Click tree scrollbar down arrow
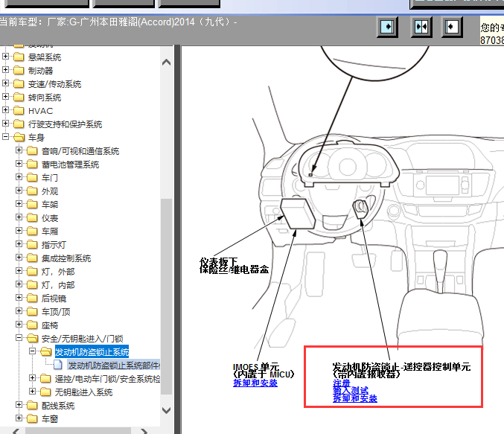Screen dimensions: 504x434 point(166,410)
